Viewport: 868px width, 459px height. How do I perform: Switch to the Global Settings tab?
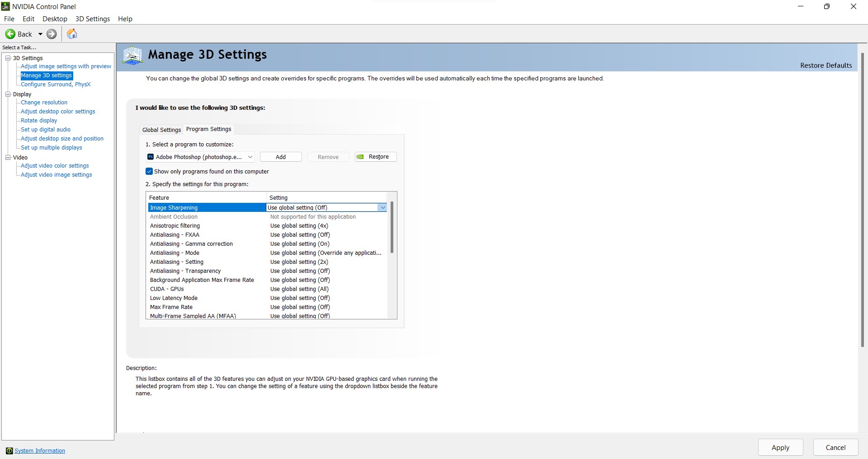[x=161, y=130]
